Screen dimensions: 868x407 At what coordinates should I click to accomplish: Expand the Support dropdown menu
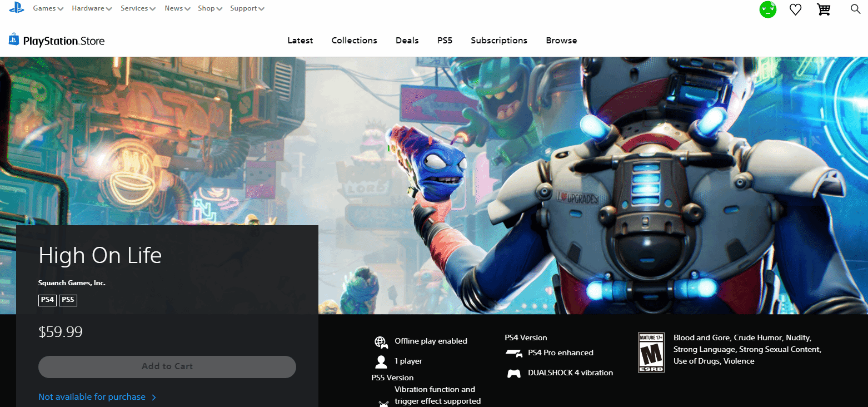(x=247, y=8)
